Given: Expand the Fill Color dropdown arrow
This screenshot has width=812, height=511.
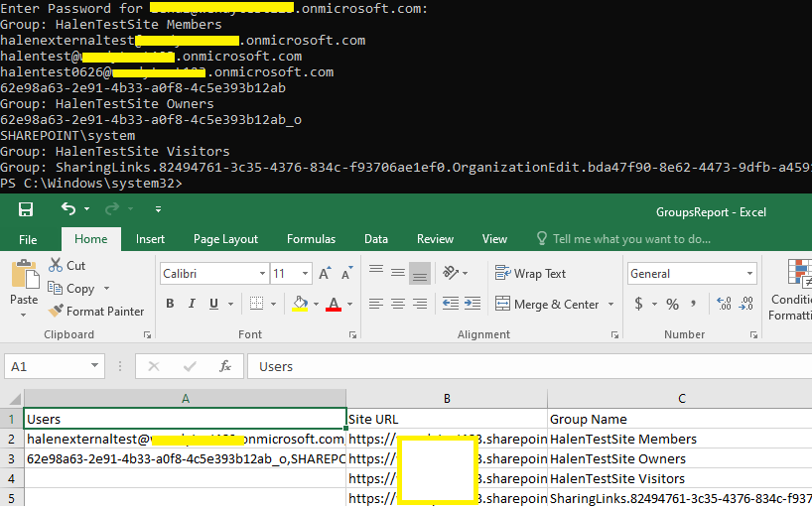Looking at the screenshot, I should point(316,304).
